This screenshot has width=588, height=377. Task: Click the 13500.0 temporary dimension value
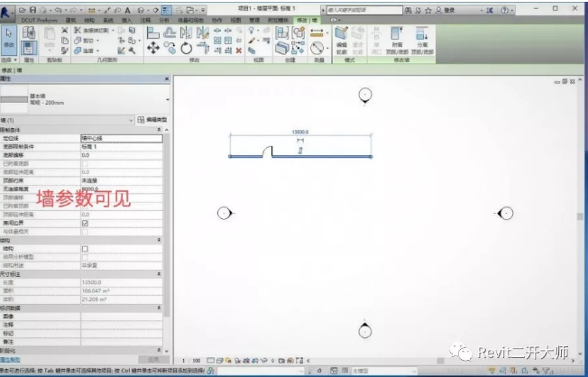[300, 132]
